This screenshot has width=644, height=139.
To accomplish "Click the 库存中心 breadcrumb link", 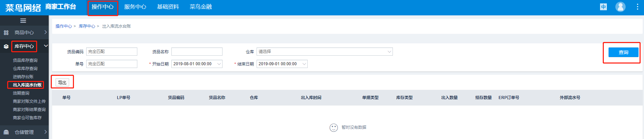I will click(x=87, y=26).
